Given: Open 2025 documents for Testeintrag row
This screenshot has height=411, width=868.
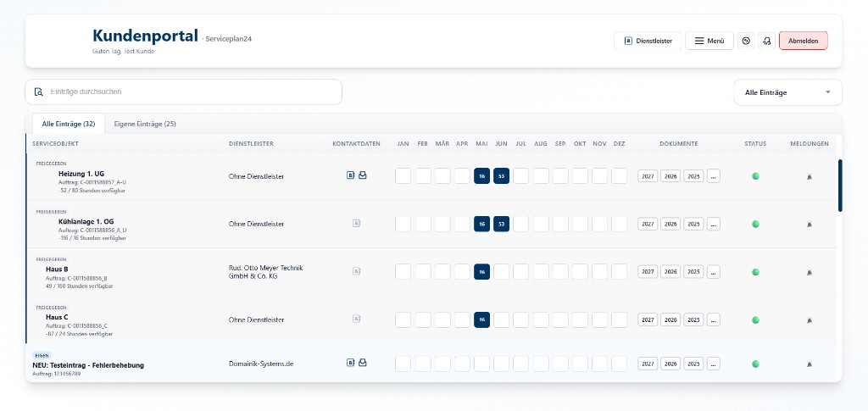Looking at the screenshot, I should [693, 364].
